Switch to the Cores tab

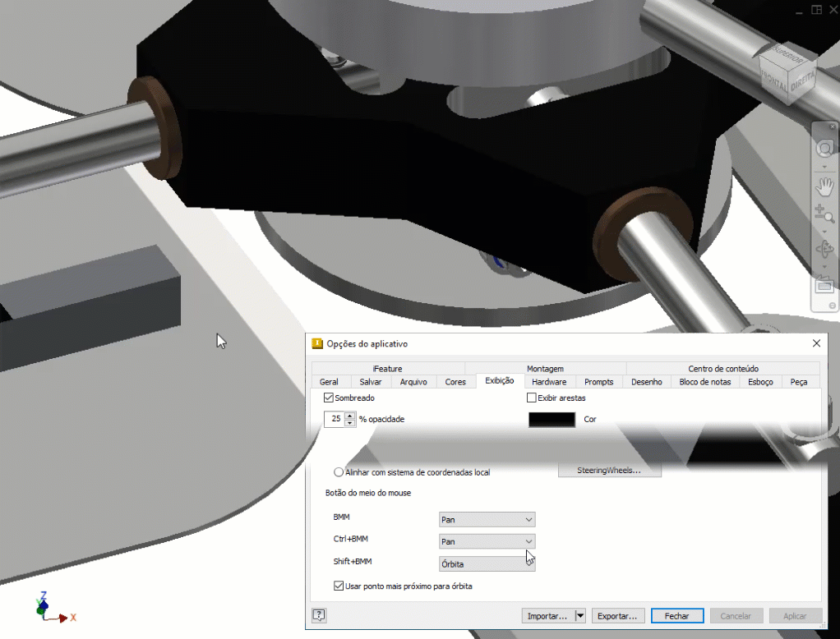[455, 382]
